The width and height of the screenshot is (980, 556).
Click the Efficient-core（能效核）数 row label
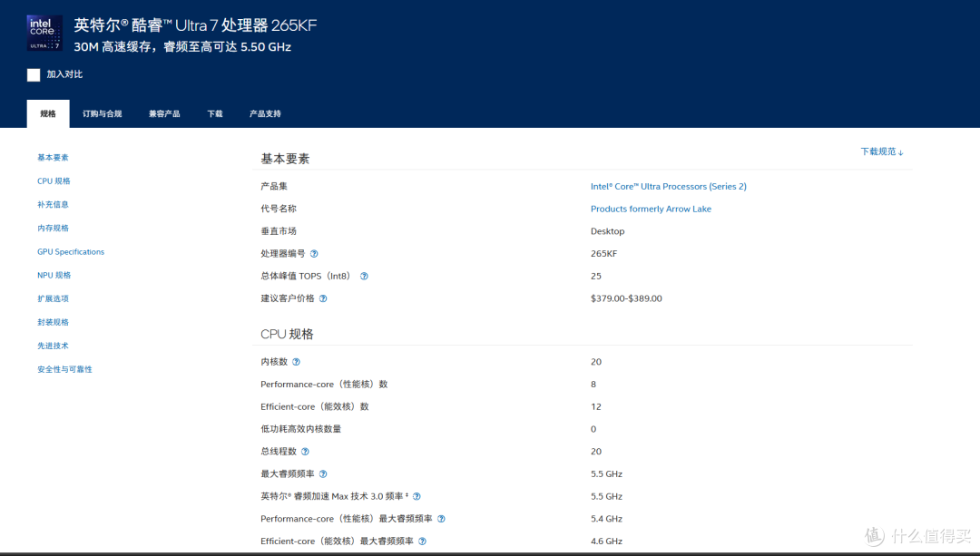314,406
